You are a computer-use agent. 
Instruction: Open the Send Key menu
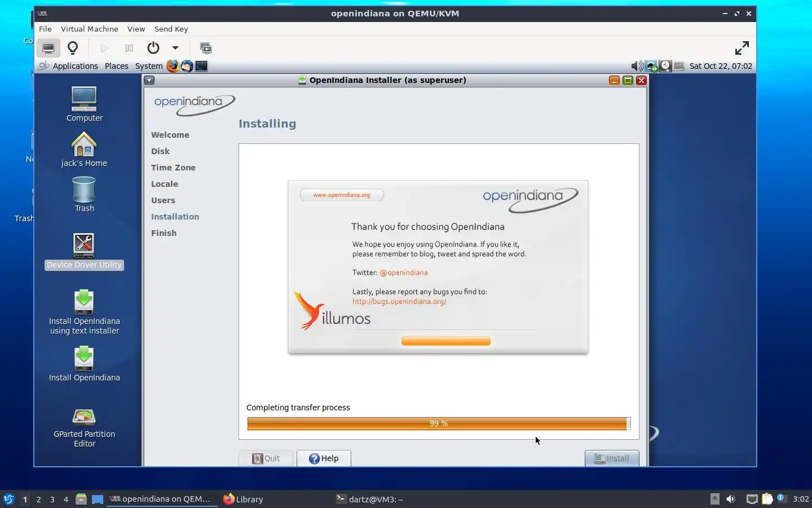tap(171, 29)
